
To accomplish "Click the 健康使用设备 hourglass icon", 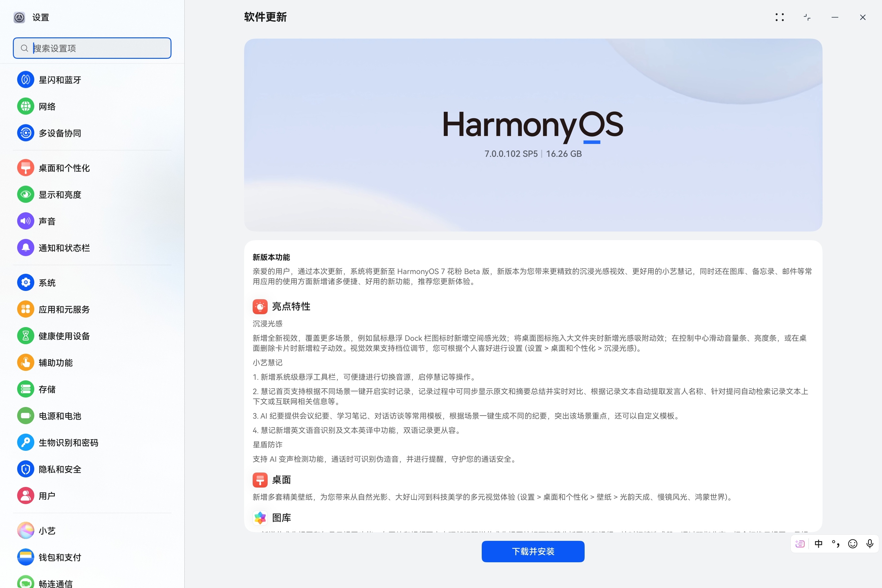I will tap(25, 336).
